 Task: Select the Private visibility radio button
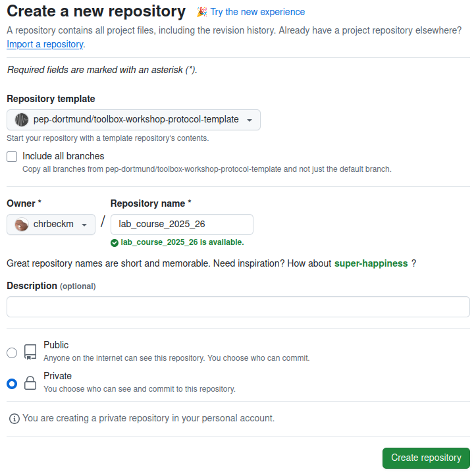click(12, 384)
